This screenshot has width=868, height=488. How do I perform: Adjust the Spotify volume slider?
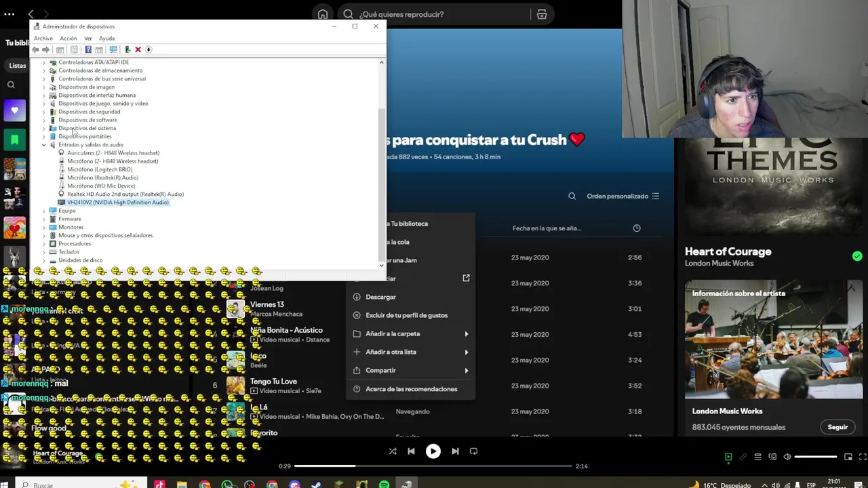coord(816,457)
